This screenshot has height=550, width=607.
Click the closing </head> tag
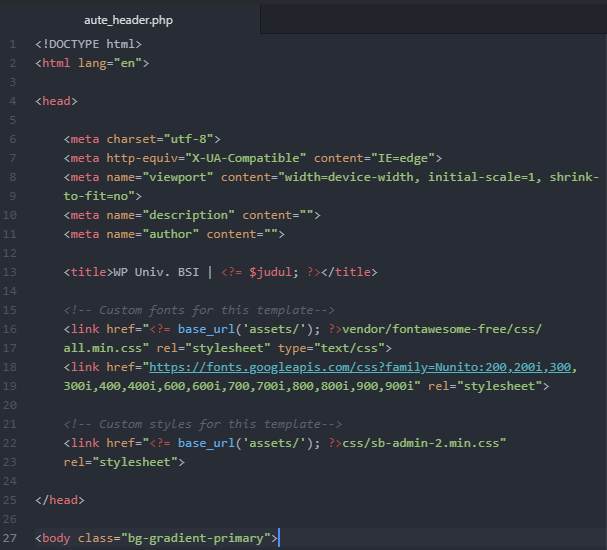(x=60, y=500)
